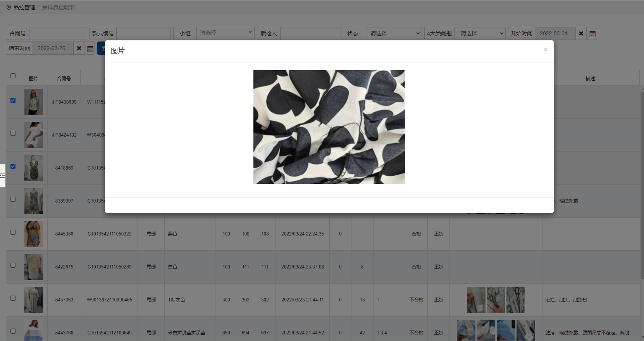Expand the 小组 group dropdown
The width and height of the screenshot is (644, 341).
[x=226, y=33]
